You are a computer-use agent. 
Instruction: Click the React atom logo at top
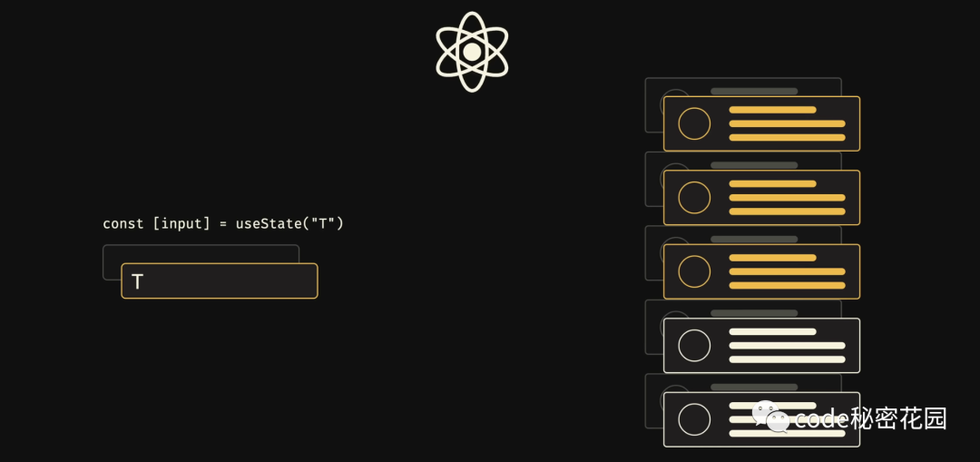(x=471, y=52)
